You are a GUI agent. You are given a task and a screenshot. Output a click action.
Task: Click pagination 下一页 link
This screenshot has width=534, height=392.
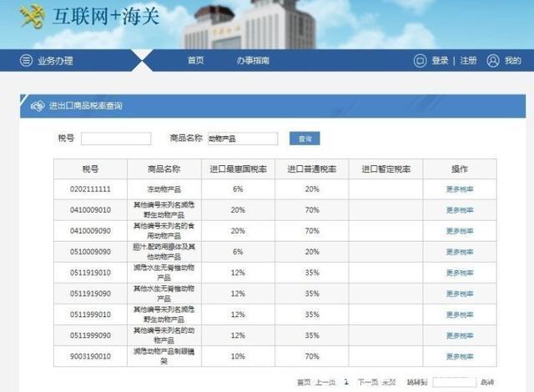pyautogui.click(x=368, y=383)
